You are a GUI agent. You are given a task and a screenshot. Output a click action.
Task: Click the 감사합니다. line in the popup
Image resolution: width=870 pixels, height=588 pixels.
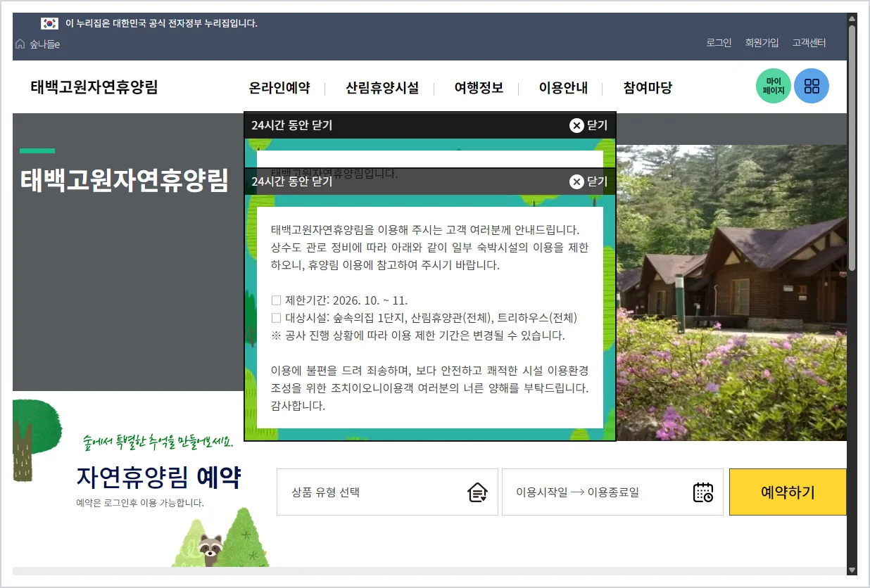(298, 406)
